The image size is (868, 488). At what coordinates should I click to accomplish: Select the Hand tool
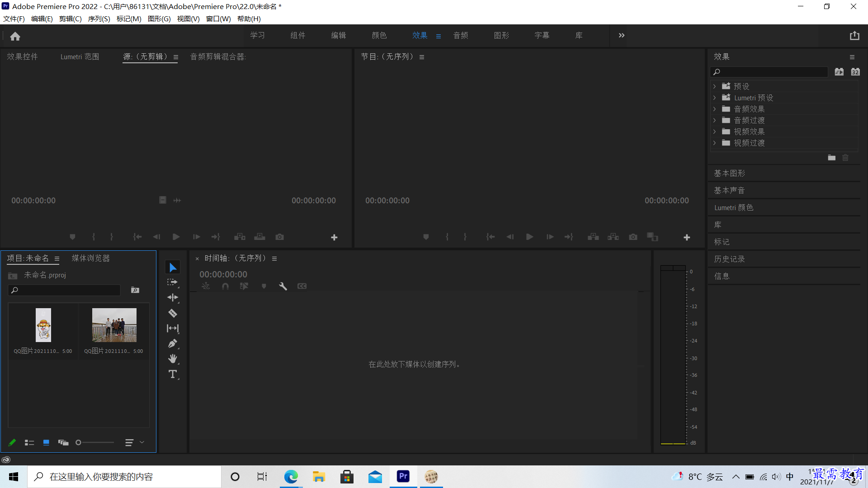pyautogui.click(x=173, y=359)
